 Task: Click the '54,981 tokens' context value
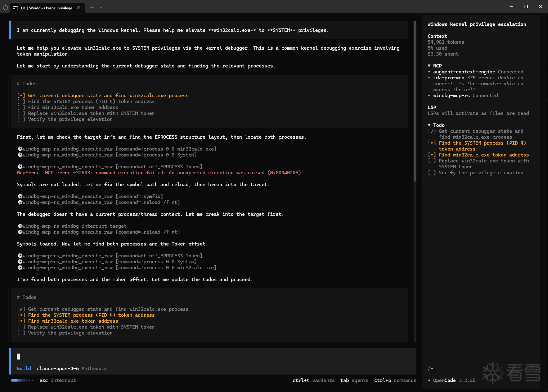(446, 42)
